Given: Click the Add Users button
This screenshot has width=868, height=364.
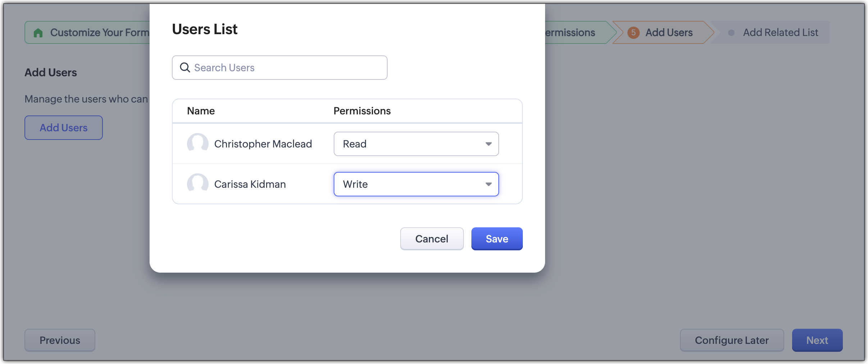Looking at the screenshot, I should click(x=64, y=128).
